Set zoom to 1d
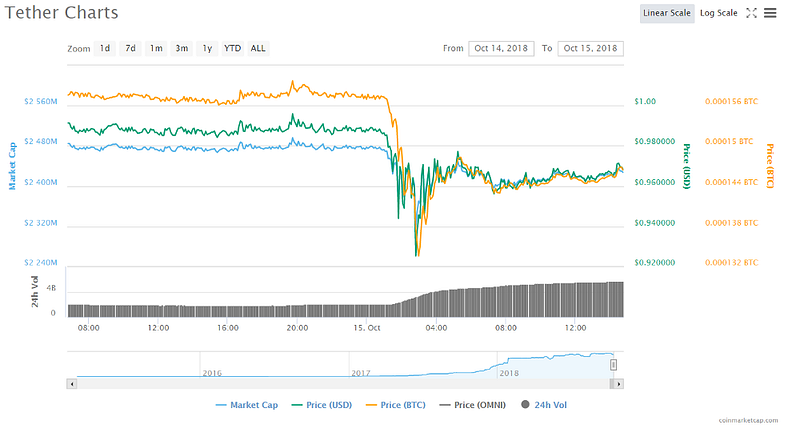 click(105, 48)
